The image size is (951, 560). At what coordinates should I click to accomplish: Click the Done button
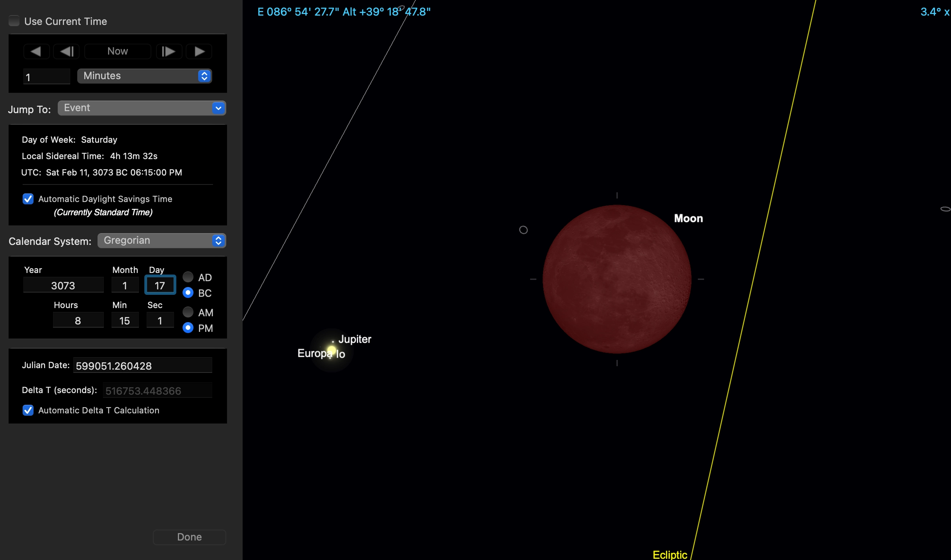coord(189,537)
